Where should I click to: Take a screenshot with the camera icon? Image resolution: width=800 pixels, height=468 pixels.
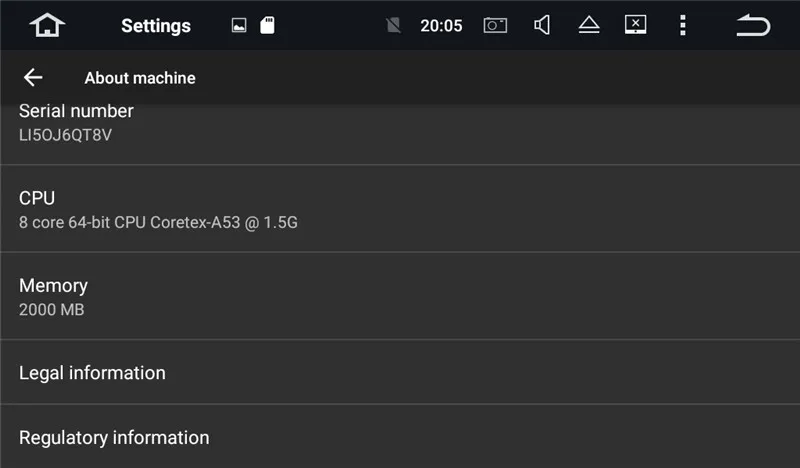495,26
